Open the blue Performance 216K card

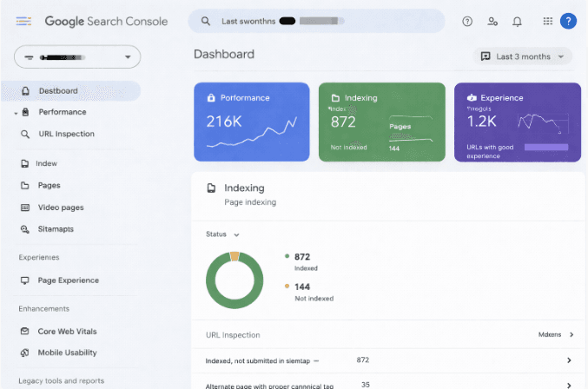pos(252,122)
